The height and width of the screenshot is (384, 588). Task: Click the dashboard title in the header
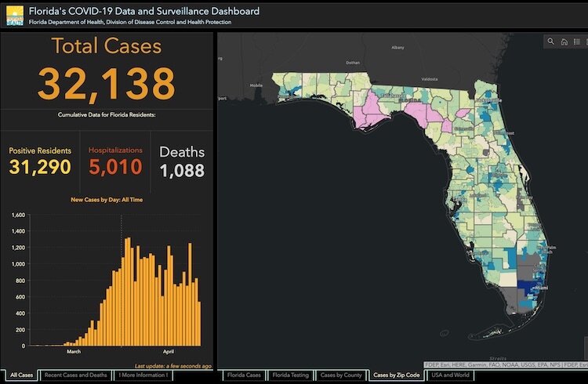pos(144,11)
